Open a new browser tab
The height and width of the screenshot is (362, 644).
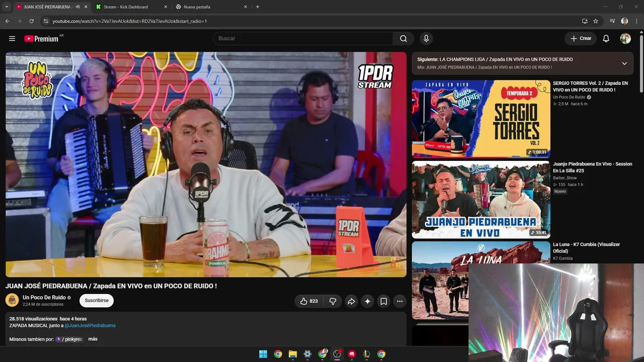click(x=258, y=7)
